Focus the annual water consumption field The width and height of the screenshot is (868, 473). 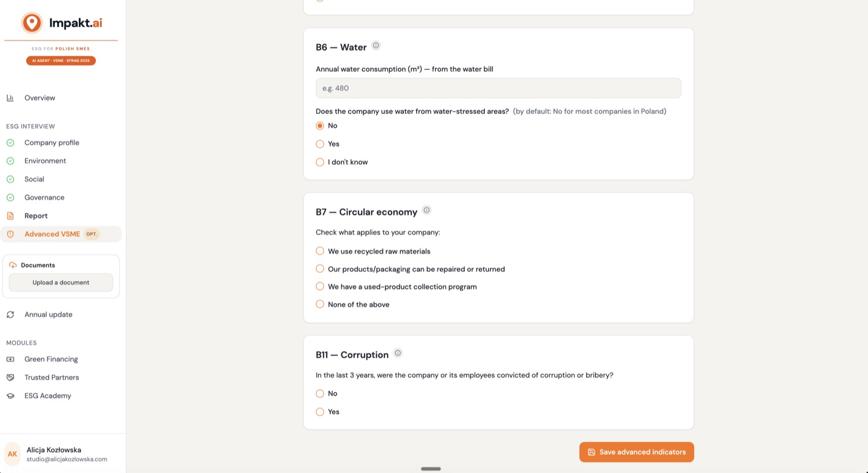click(498, 88)
